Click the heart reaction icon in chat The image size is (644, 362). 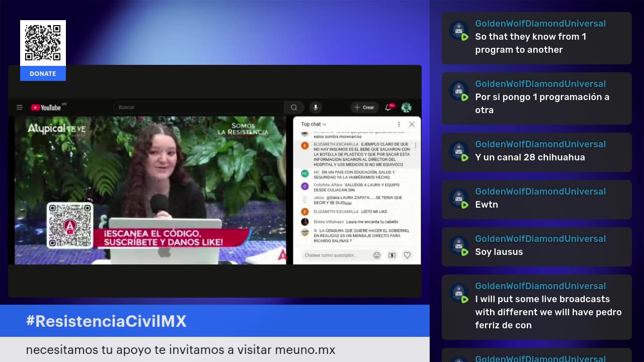(407, 255)
